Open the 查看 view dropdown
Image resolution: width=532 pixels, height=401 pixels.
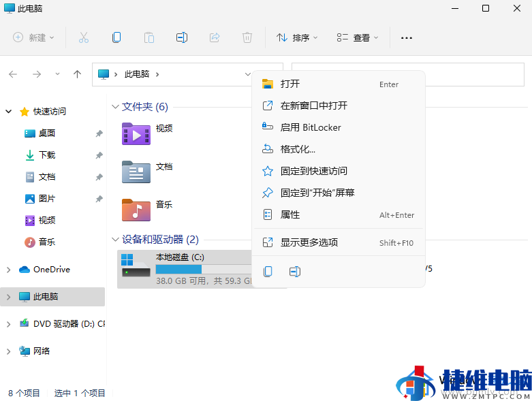358,38
